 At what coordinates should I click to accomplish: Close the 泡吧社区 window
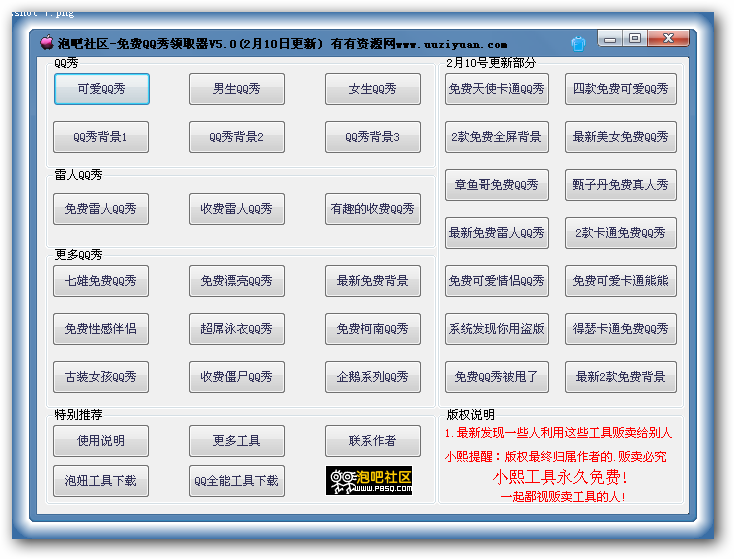coord(668,39)
